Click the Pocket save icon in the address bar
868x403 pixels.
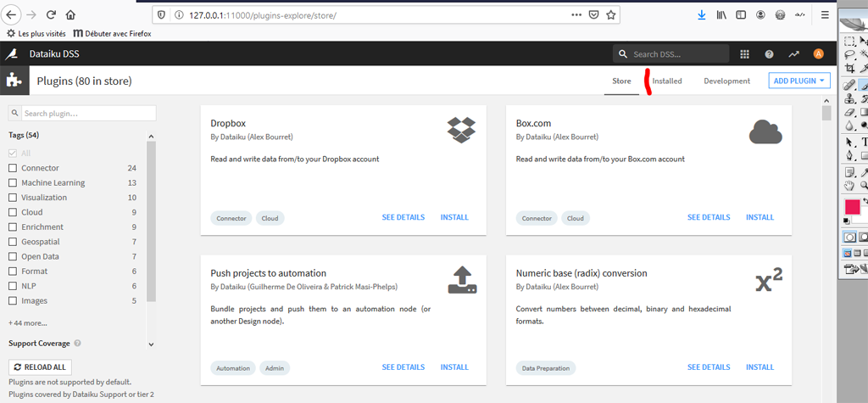593,15
